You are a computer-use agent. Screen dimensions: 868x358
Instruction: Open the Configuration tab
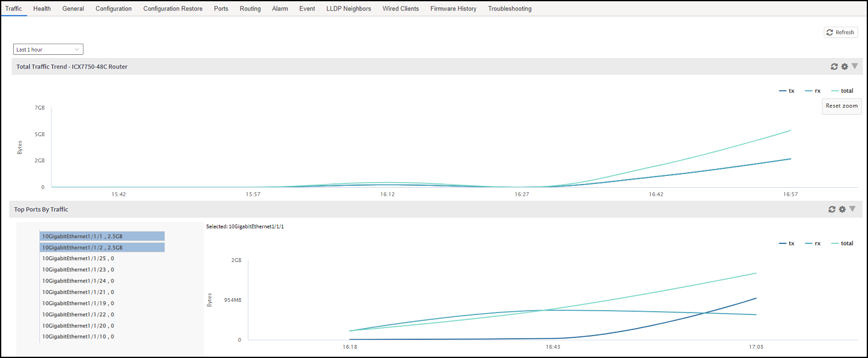tap(114, 9)
